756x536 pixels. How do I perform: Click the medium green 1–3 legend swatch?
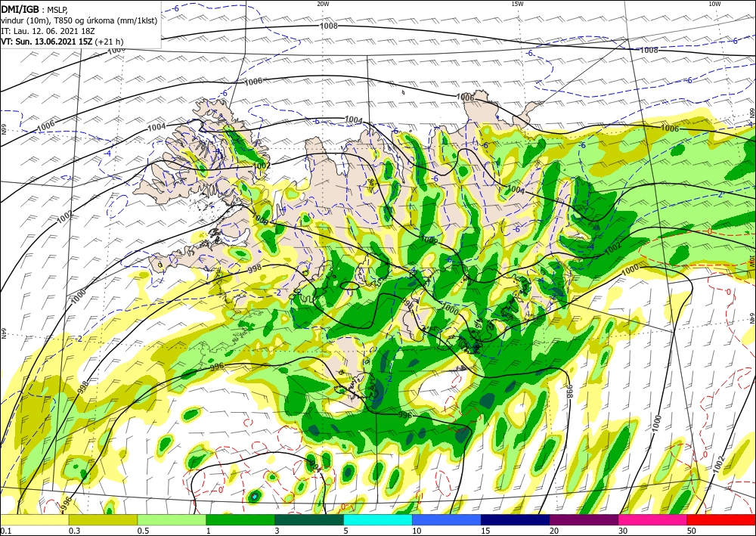pos(240,519)
